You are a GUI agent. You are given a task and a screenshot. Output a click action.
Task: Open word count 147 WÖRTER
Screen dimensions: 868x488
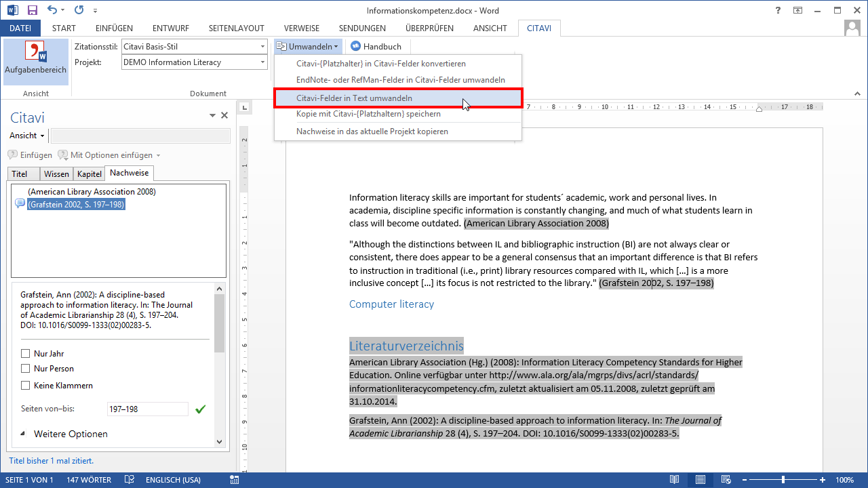tap(89, 480)
